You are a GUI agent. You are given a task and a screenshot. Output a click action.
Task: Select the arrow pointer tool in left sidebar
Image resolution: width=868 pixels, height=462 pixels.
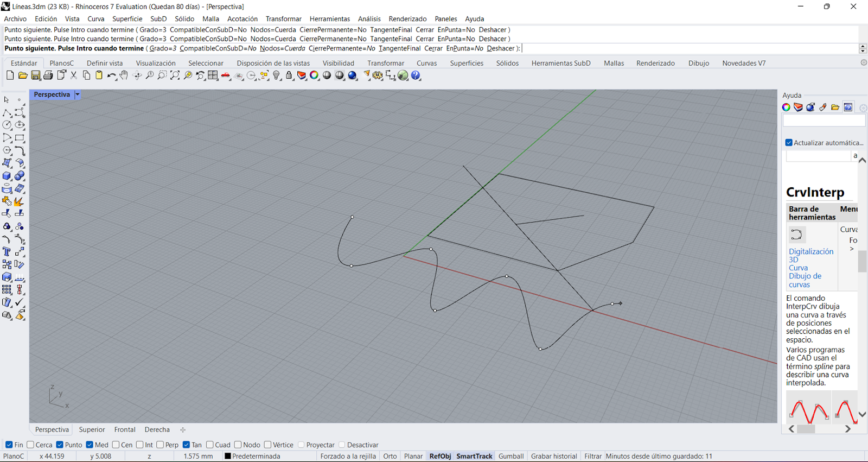[x=7, y=100]
